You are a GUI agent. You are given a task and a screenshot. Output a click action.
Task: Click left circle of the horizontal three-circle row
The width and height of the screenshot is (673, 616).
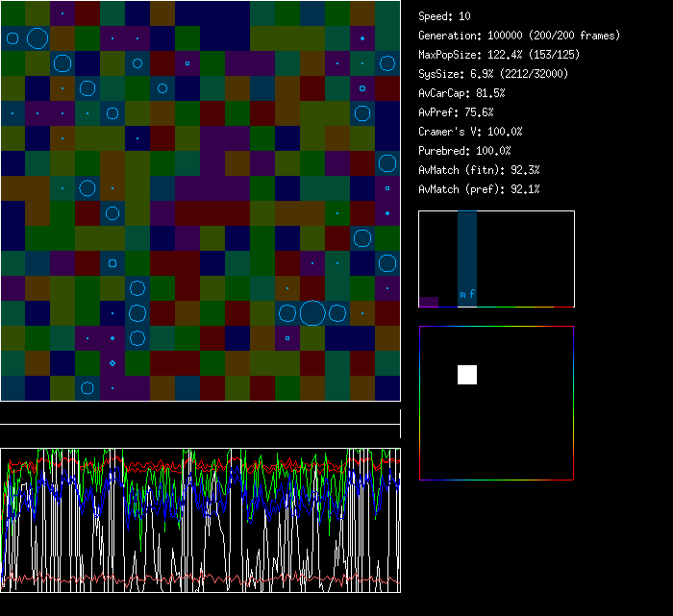coord(287,313)
